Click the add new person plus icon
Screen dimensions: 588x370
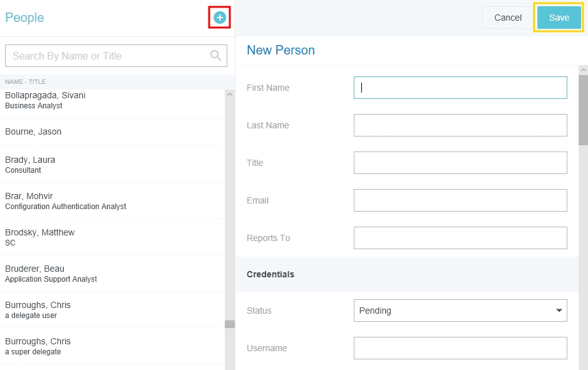[x=220, y=18]
